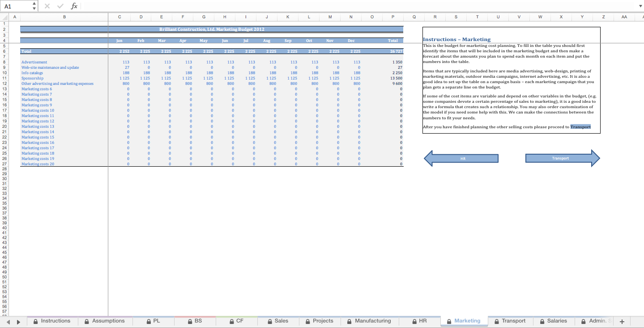Select column S header
The image size is (644, 328).
pos(456,17)
